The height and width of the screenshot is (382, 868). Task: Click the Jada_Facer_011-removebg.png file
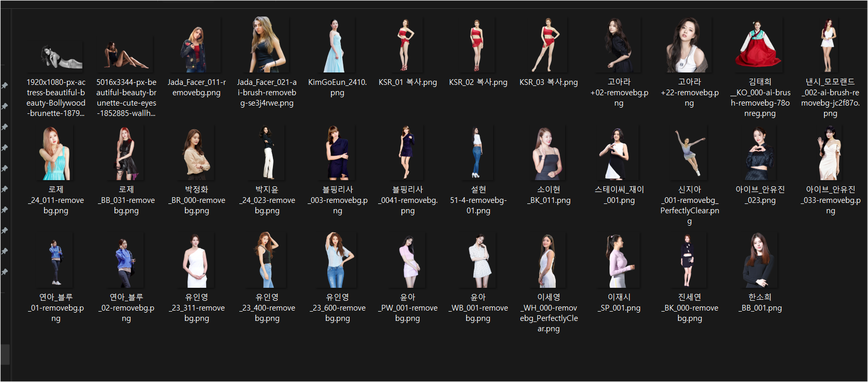(x=196, y=50)
